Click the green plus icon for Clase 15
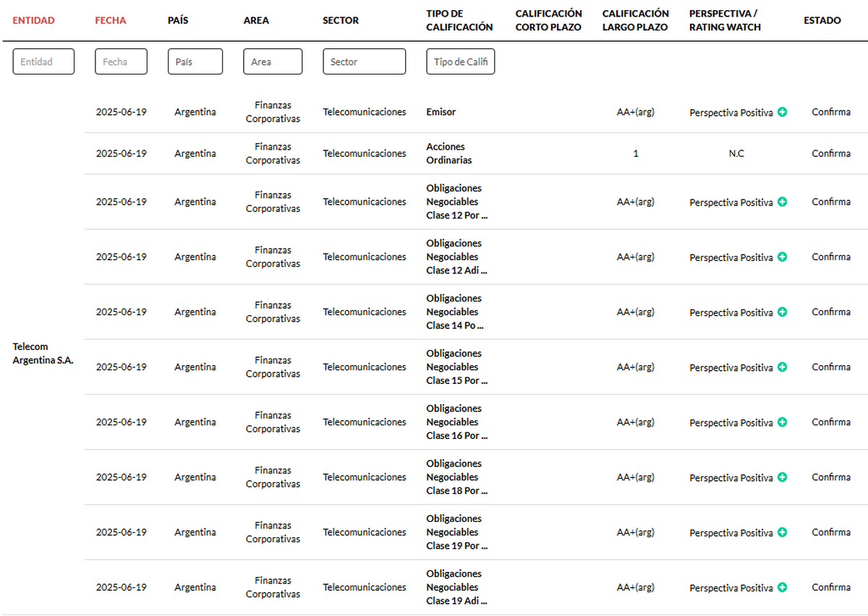868x616 pixels. tap(782, 367)
